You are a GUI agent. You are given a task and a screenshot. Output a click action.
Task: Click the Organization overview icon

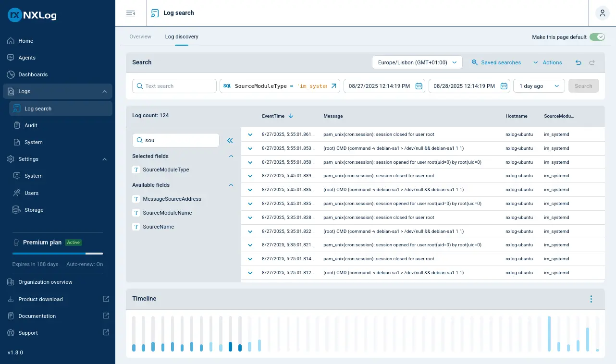[x=11, y=282]
